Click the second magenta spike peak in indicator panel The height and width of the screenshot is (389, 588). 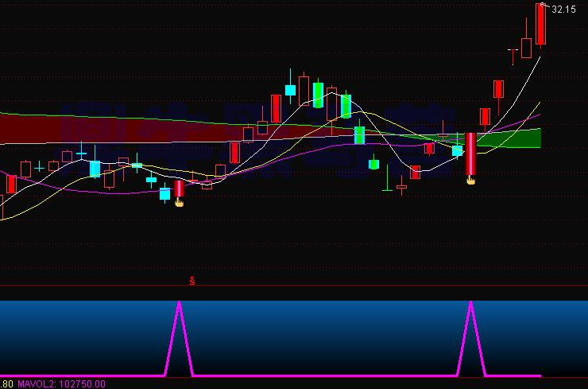tap(470, 302)
